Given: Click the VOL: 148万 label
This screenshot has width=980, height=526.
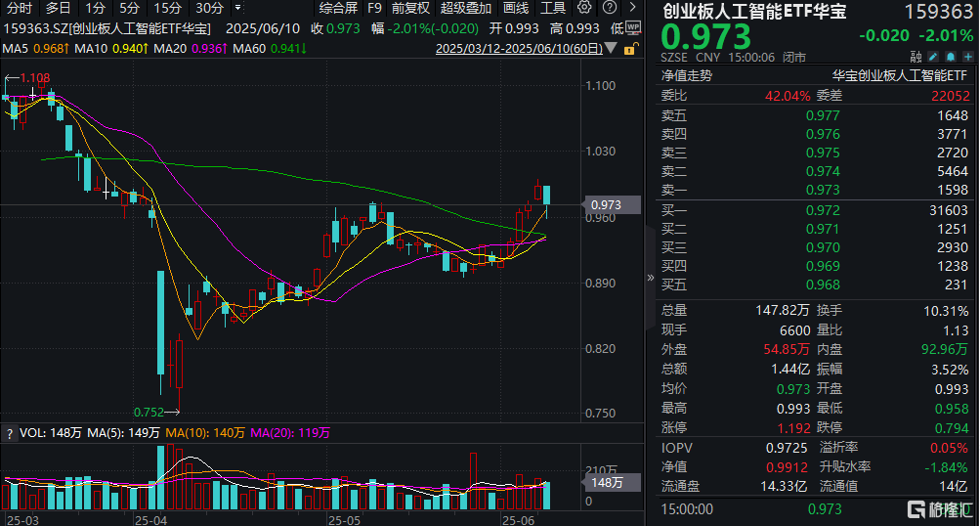Looking at the screenshot, I should [51, 433].
